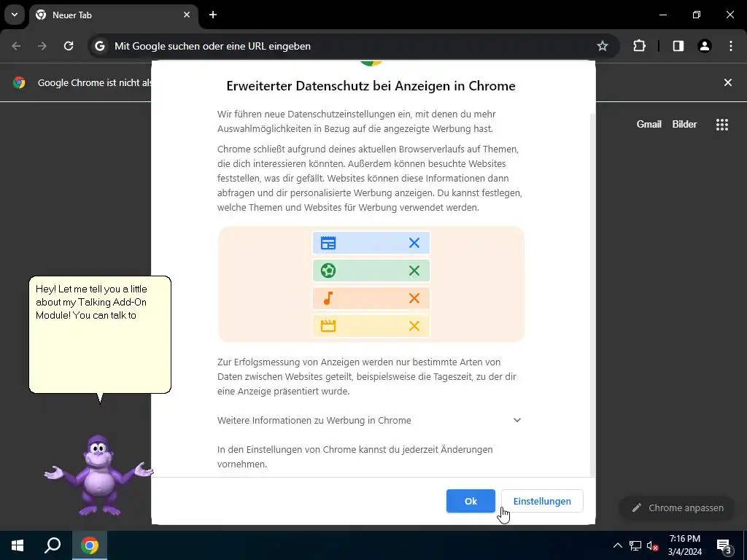747x560 pixels.
Task: Open Chrome three-dot menu
Action: coord(731,46)
